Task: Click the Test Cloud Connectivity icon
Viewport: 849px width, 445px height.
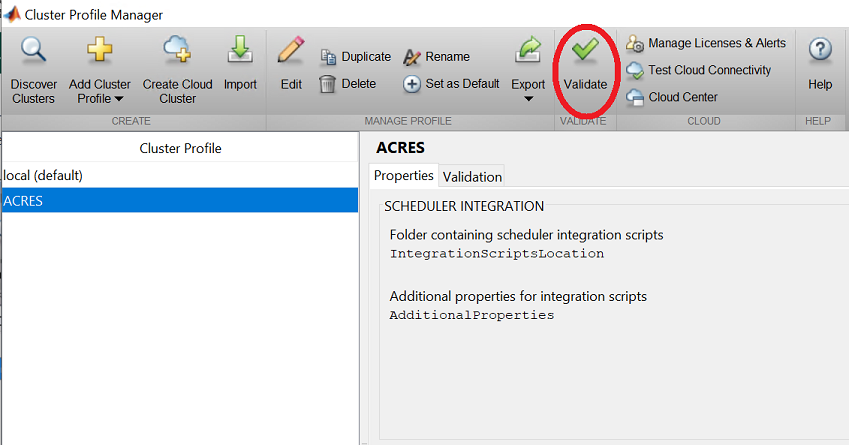Action: coord(635,70)
